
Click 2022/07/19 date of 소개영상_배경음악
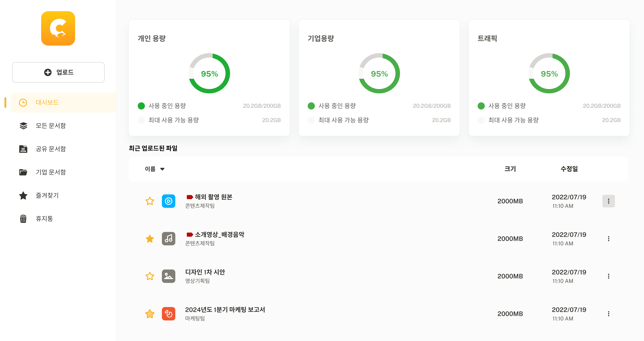coord(569,235)
